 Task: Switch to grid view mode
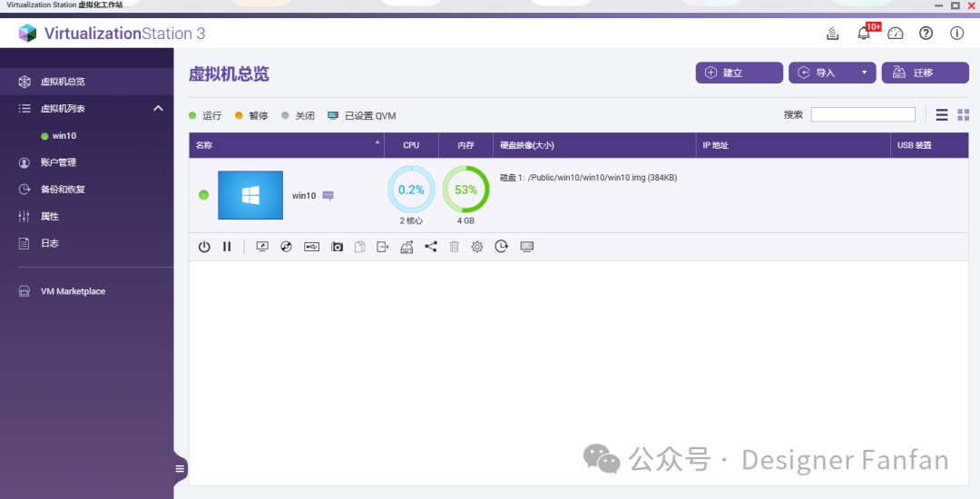tap(963, 115)
